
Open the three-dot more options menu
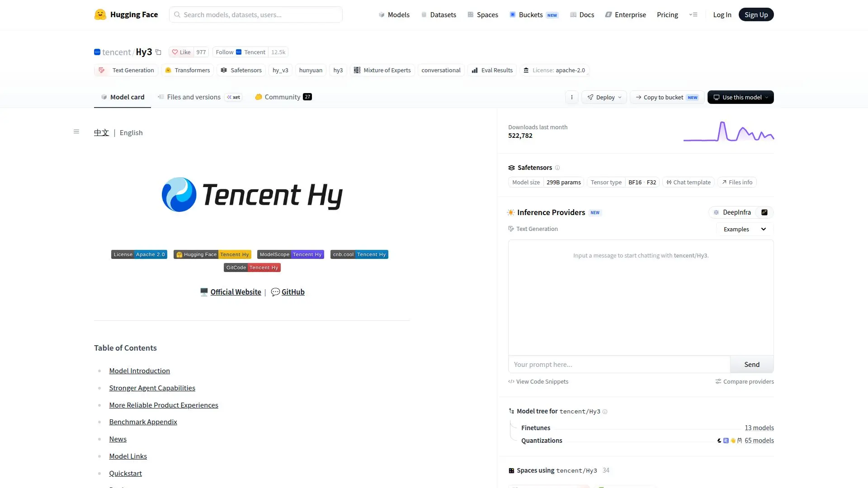point(572,97)
